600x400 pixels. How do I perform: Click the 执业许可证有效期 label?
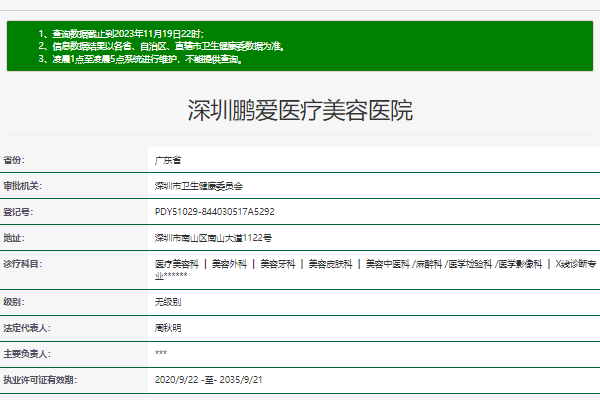(40, 380)
